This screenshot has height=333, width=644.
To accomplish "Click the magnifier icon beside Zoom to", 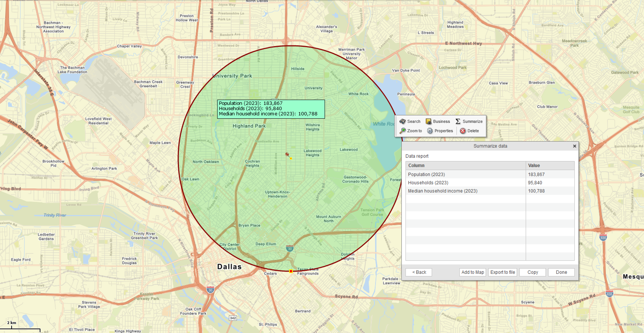I will tap(403, 131).
